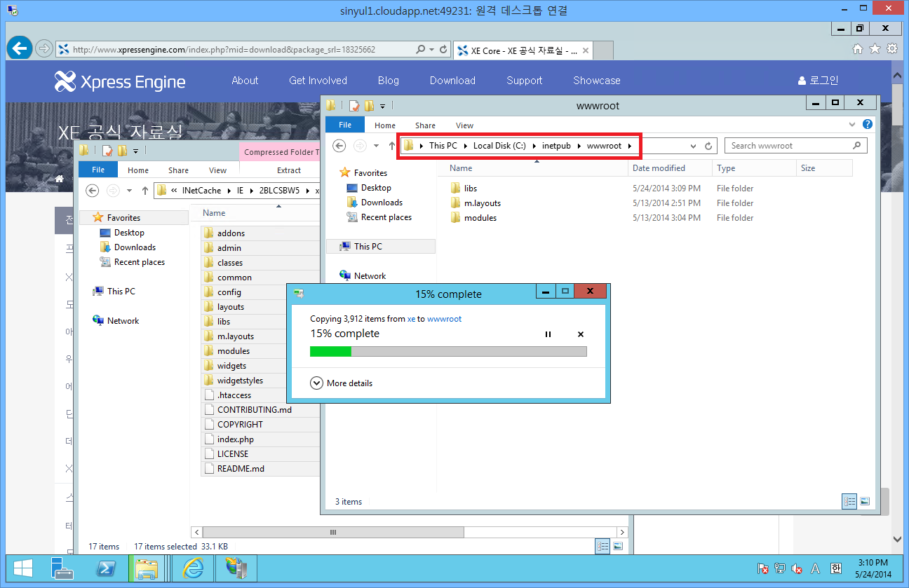Close the XE Core browser tab
Viewport: 909px width, 588px height.
coord(586,50)
